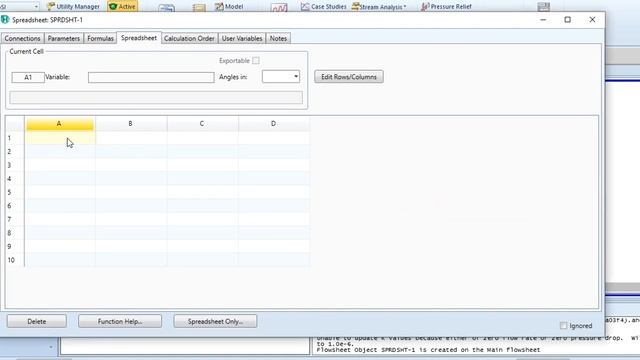Open the Notes tab
This screenshot has height=360, width=640.
point(278,38)
